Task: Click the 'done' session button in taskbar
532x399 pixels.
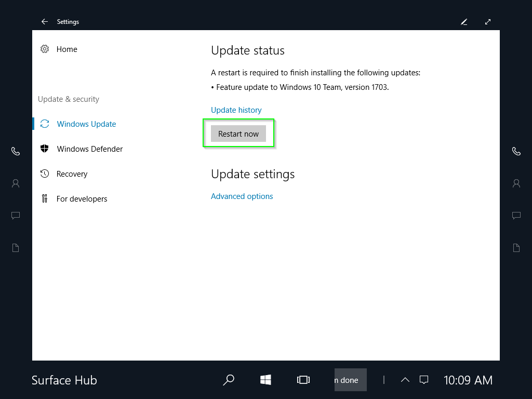Action: 351,380
